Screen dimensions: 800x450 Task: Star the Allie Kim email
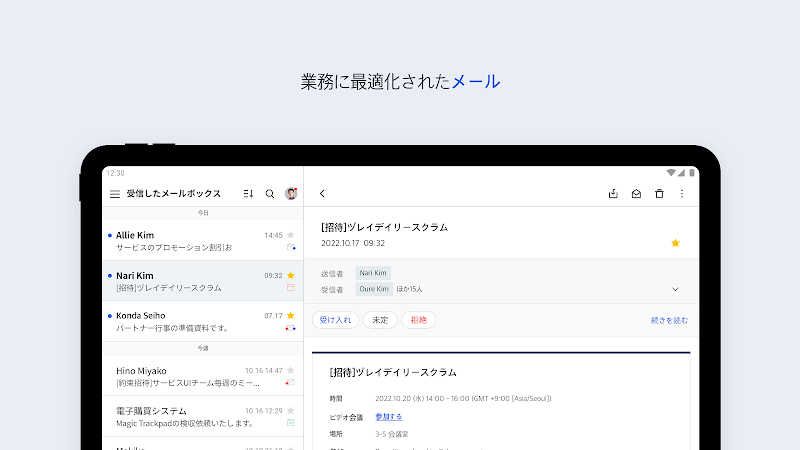coord(291,235)
